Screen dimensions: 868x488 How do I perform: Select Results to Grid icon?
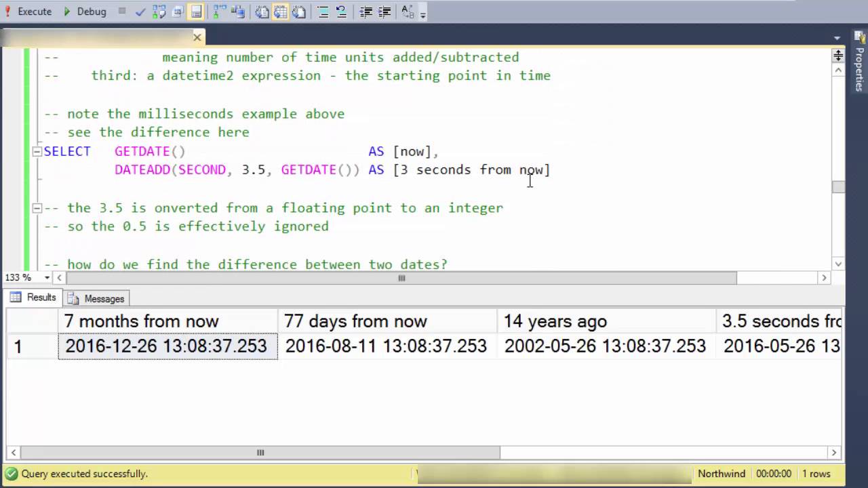tap(280, 12)
